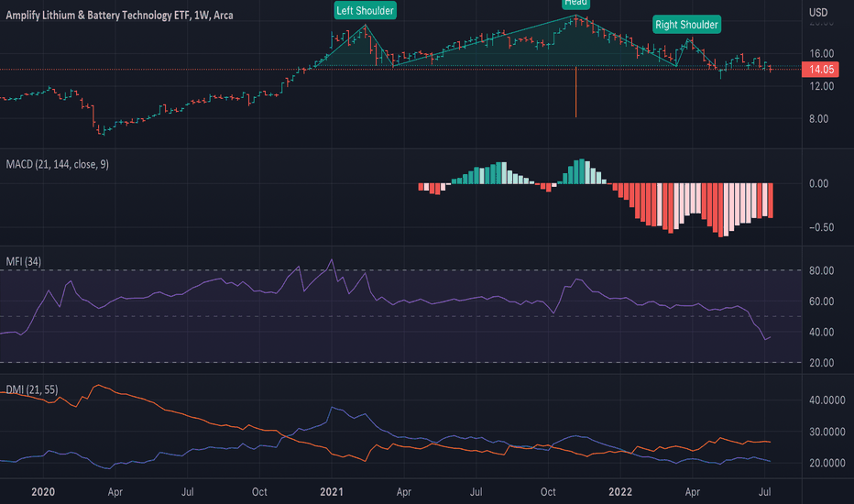Click the DMI 20.0000 axis value

pos(827,463)
